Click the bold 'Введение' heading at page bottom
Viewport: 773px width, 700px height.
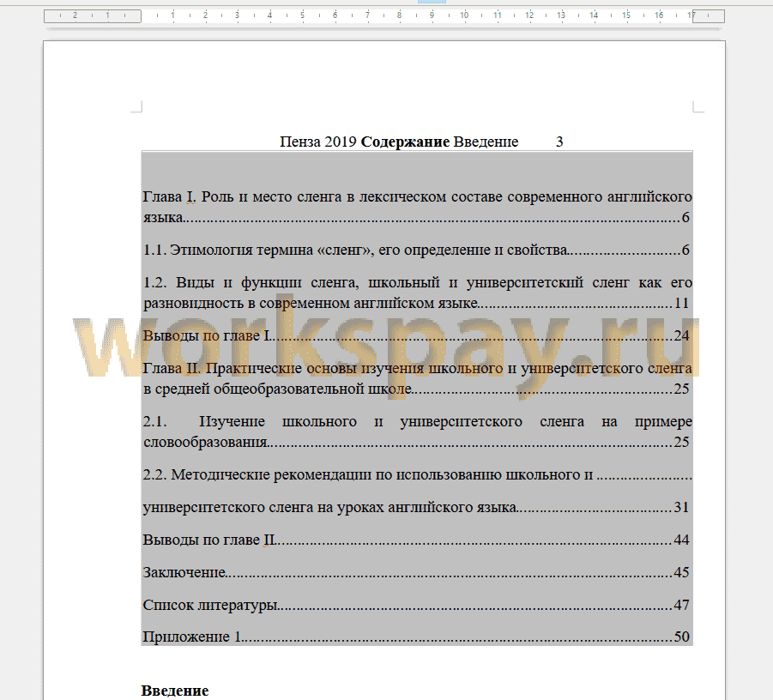[x=175, y=691]
